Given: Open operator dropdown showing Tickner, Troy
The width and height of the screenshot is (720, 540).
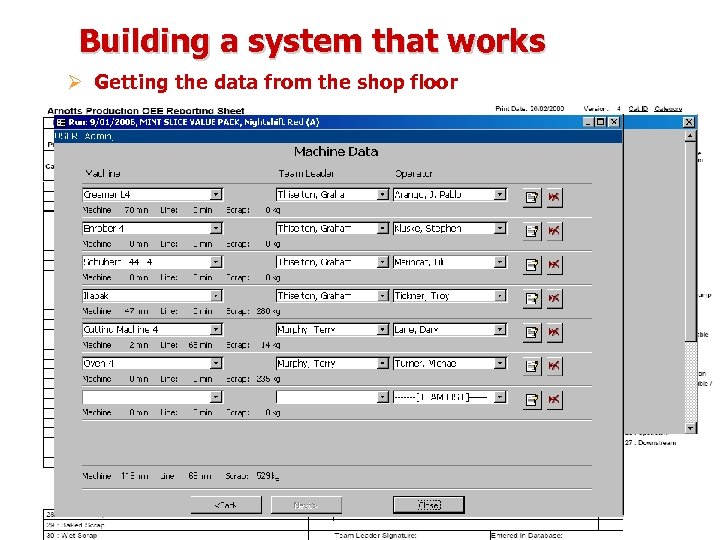Looking at the screenshot, I should coord(500,296).
